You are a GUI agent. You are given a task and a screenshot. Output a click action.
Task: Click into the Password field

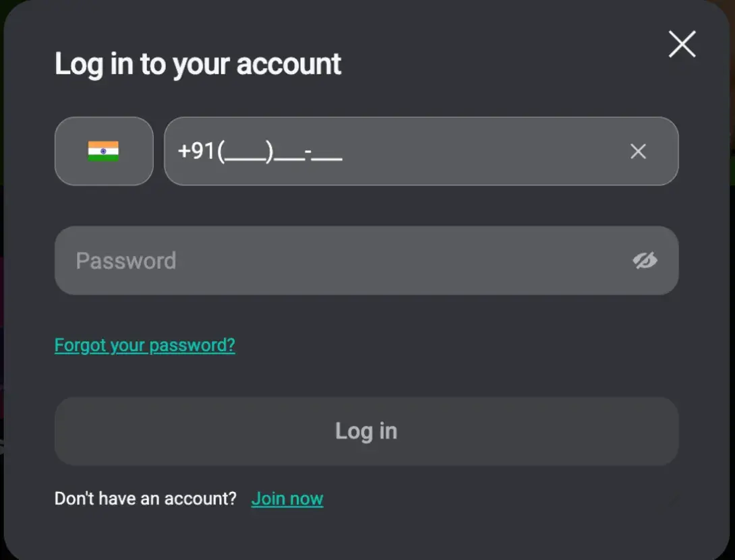[337, 261]
